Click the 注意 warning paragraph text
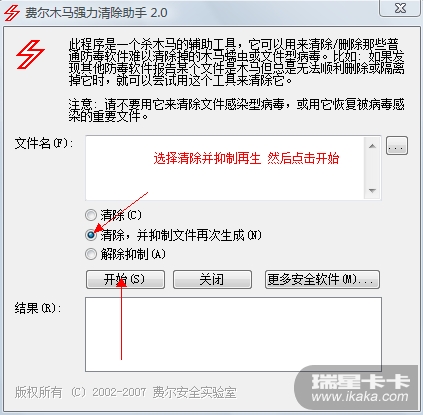The image size is (423, 415). (236, 110)
